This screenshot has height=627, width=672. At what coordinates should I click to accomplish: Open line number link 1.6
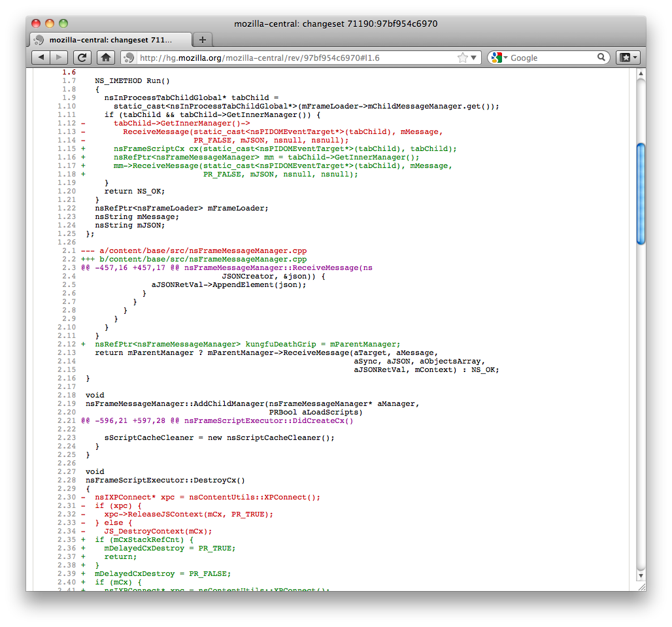coord(69,72)
